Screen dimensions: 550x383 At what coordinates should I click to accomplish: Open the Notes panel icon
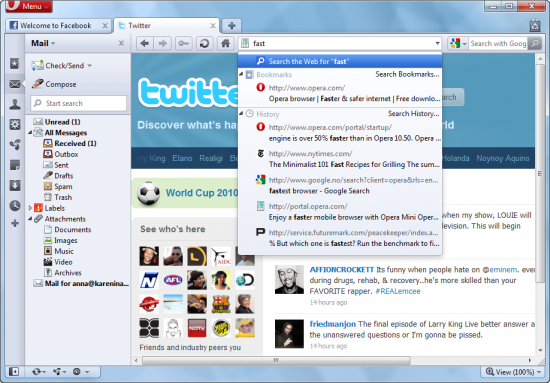[15, 165]
